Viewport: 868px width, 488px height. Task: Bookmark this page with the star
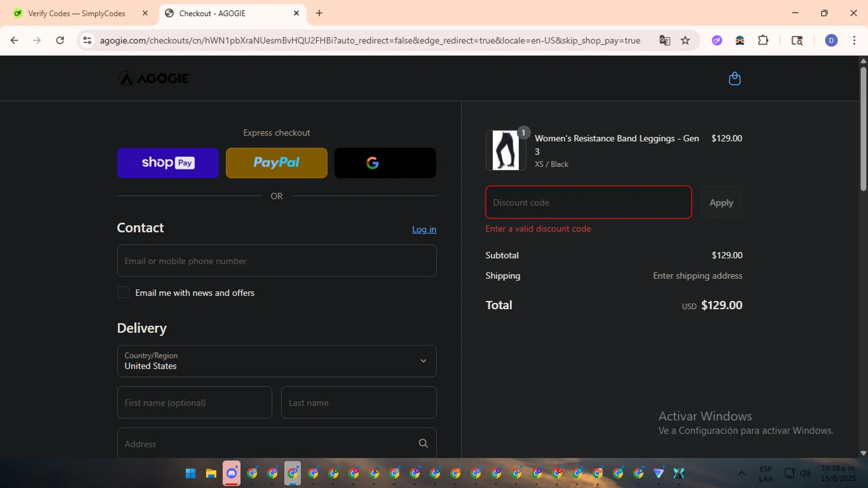(x=686, y=41)
